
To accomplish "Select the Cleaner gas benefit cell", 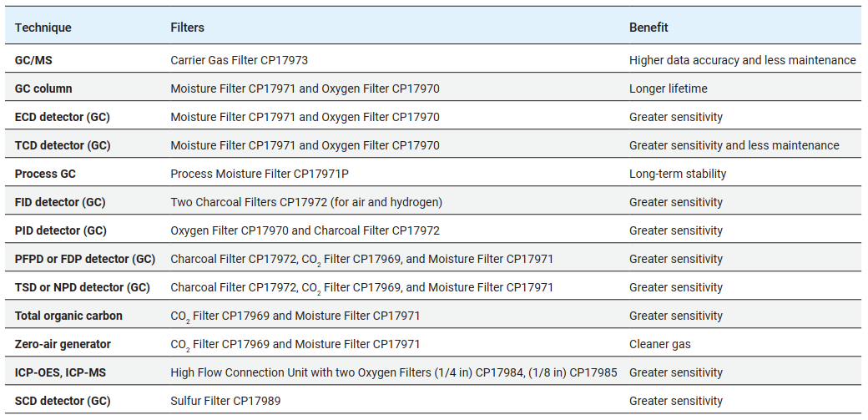I will (660, 344).
